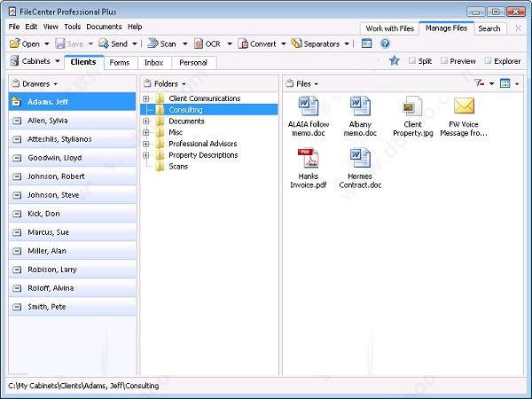Click the OCR toolbar icon
532x399 pixels.
tap(198, 43)
